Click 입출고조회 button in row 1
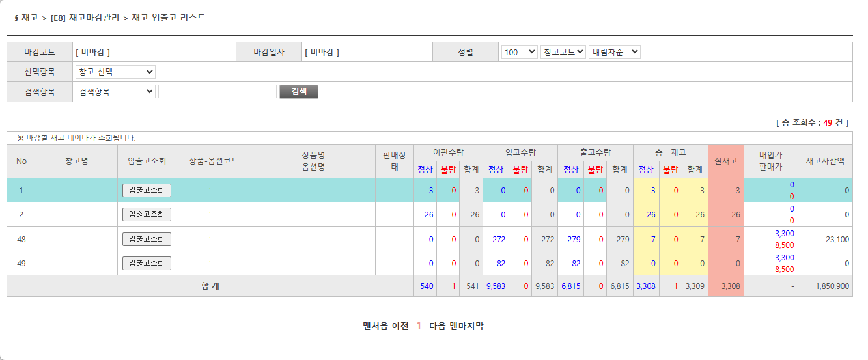 pos(147,190)
